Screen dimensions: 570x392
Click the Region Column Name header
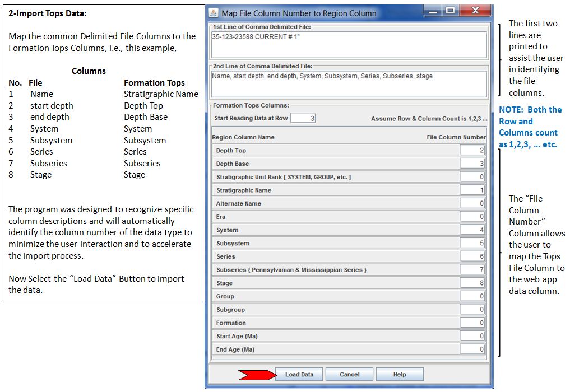click(243, 137)
